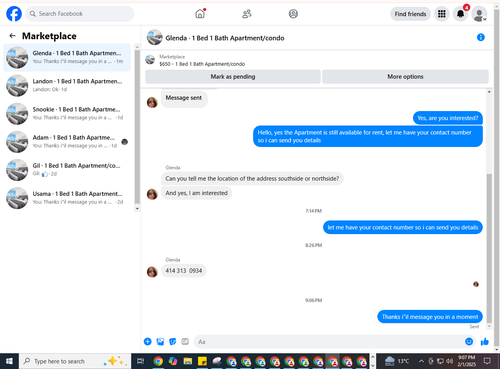Open the volume control in tray
Screen dimensions: 500x369
click(449, 361)
